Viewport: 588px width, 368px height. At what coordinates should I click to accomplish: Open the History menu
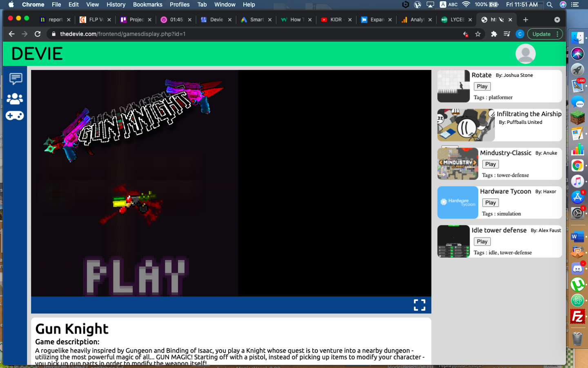(116, 4)
